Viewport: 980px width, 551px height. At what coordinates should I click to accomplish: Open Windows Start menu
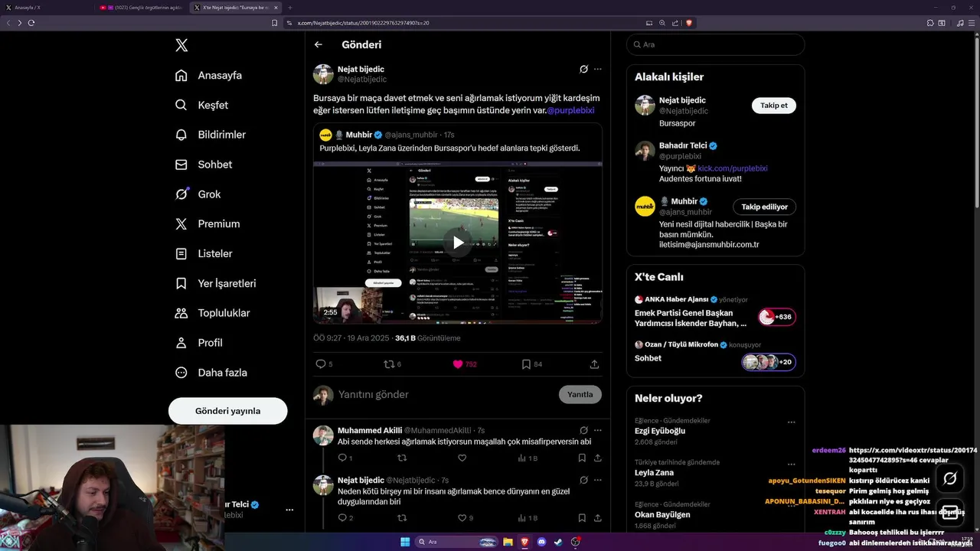405,542
